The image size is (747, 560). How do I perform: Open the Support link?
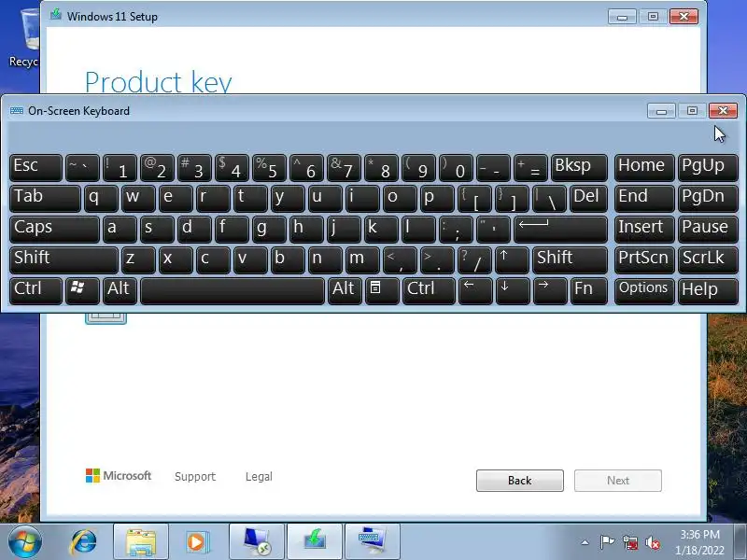click(195, 477)
